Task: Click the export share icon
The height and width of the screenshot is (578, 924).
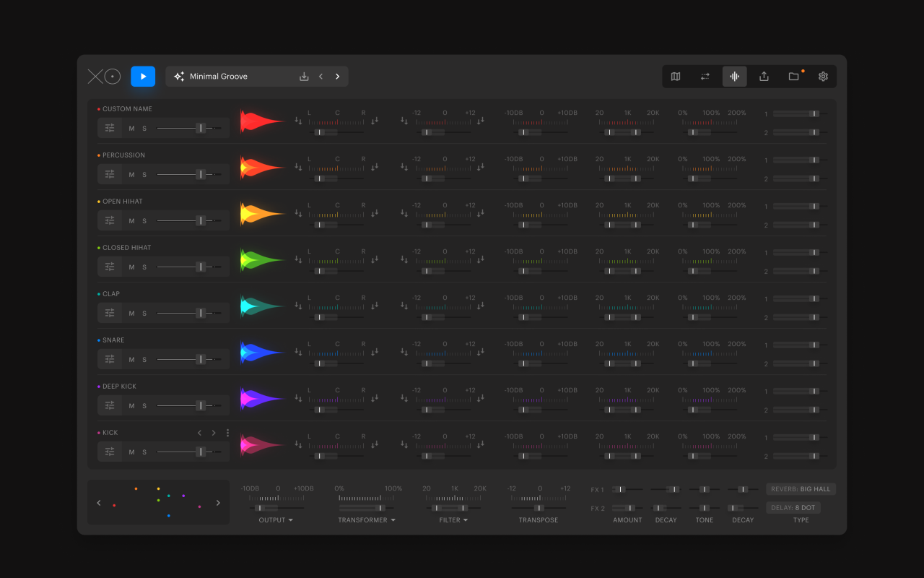Action: 764,77
